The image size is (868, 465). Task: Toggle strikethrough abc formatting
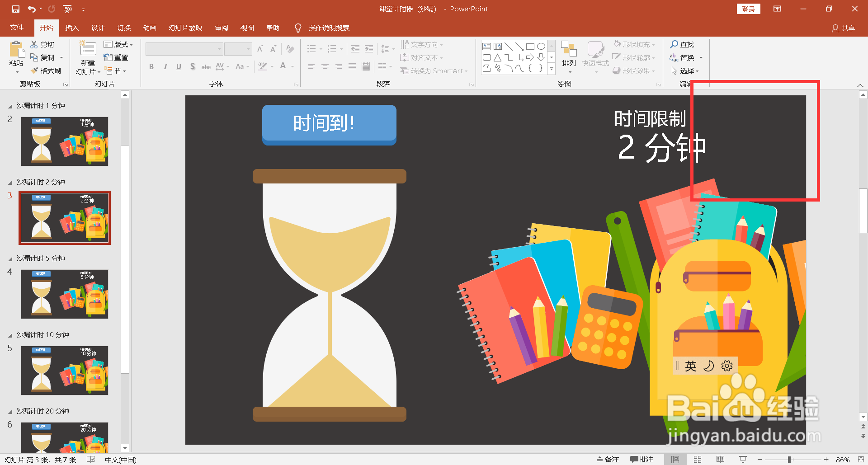pos(206,66)
